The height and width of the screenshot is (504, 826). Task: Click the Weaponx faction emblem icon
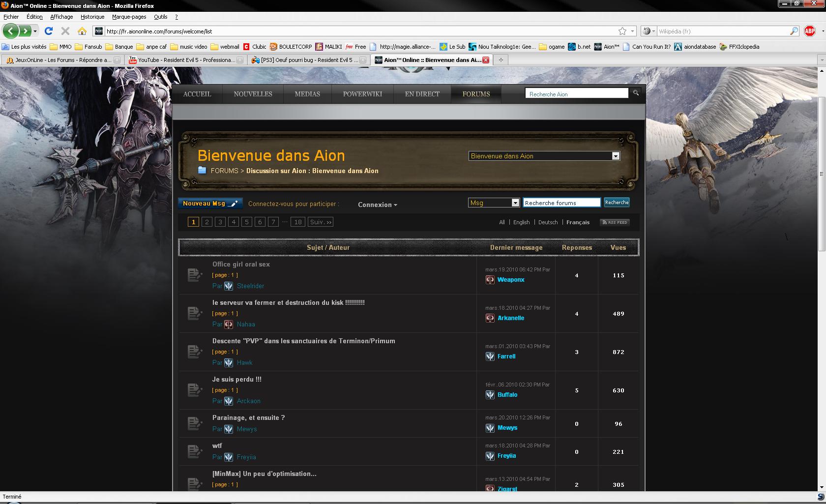490,279
